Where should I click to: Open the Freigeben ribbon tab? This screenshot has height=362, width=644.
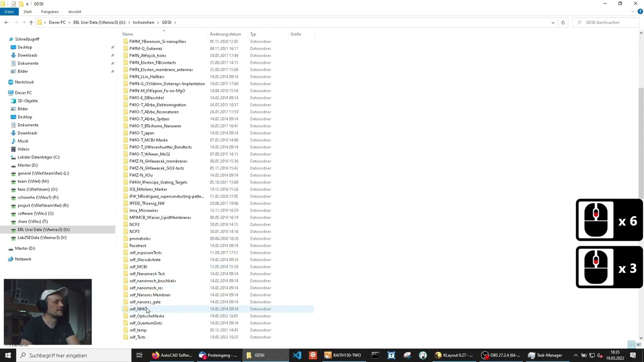point(50,12)
